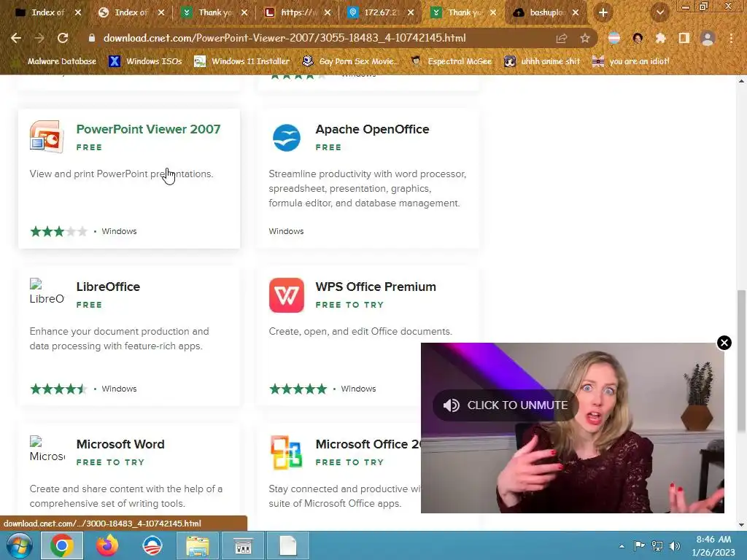The height and width of the screenshot is (560, 747).
Task: Open the you are an idiot! bookmark
Action: (x=631, y=61)
